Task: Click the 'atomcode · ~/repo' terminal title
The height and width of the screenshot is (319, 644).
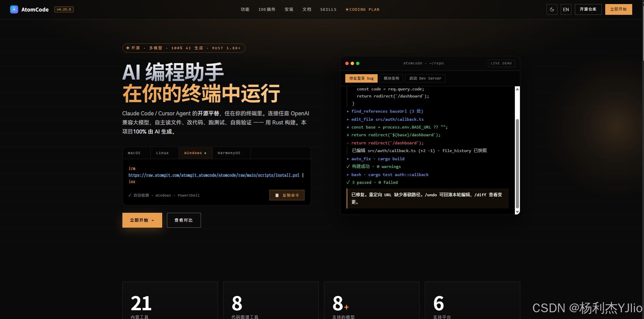Action: pos(423,63)
